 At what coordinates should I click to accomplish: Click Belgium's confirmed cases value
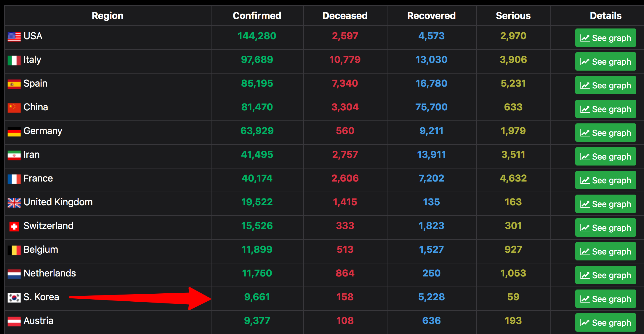tap(257, 249)
